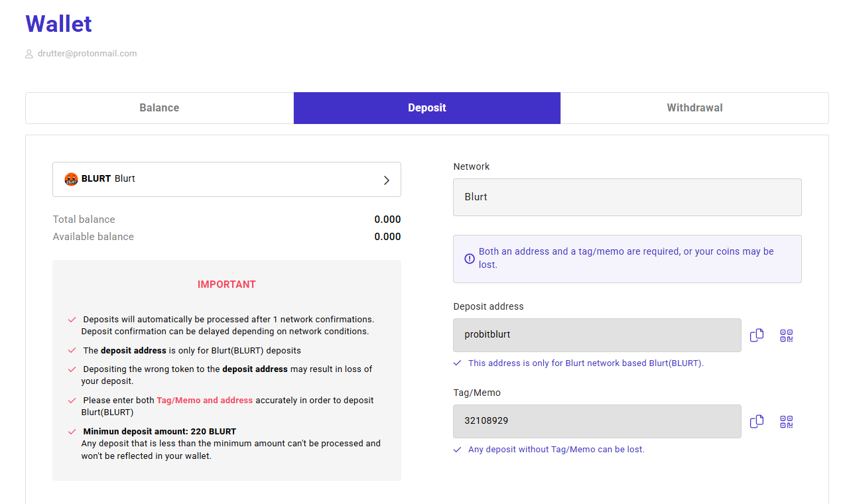Click 'Depositing the wrong token' warning line
Viewport: 849px width, 504px height.
[227, 375]
